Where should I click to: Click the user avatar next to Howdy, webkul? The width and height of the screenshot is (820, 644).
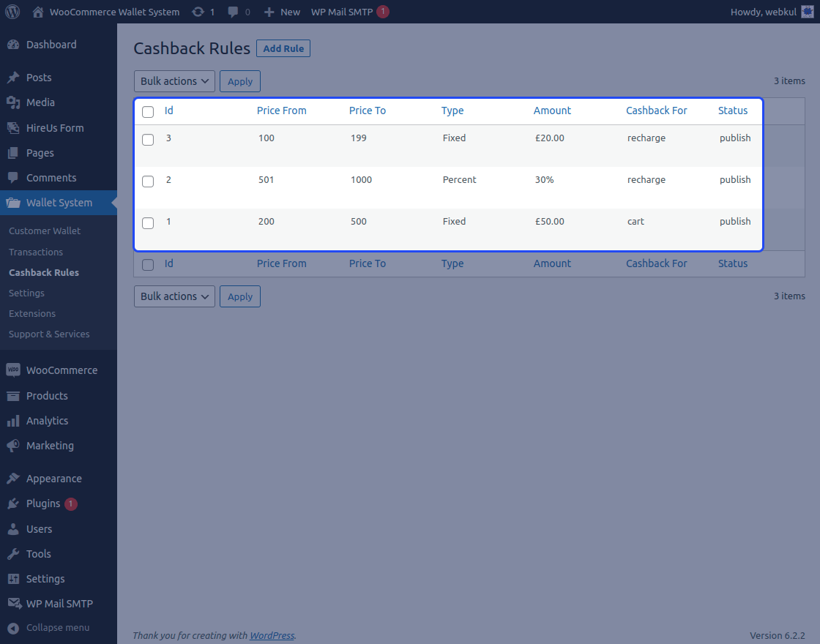tap(808, 12)
